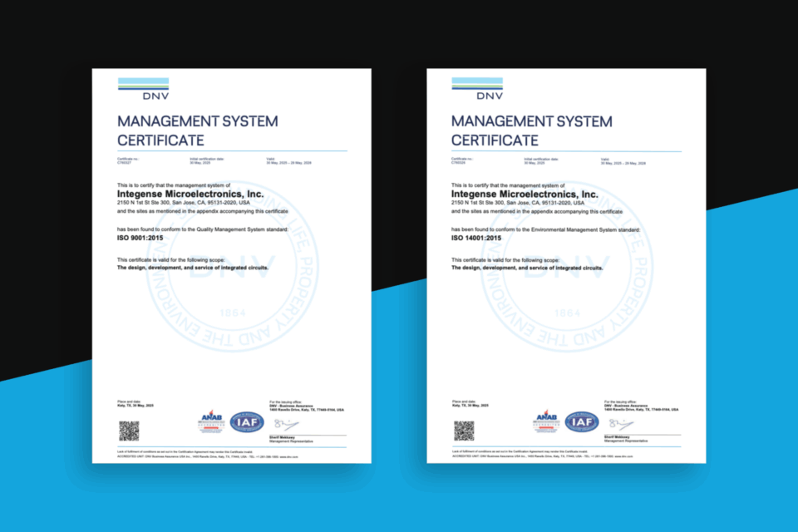
Task: Click 'This is to certify' line on the ISO 14001 certificate
Action: coord(508,185)
